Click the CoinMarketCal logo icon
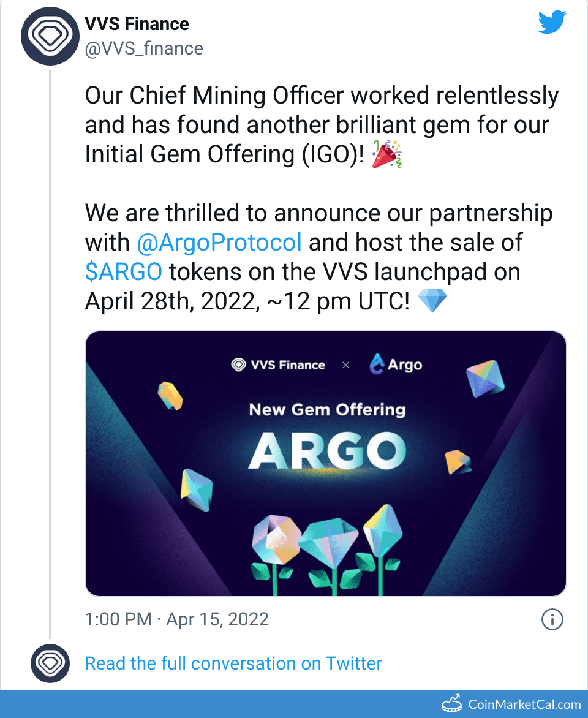Image resolution: width=588 pixels, height=718 pixels. [x=450, y=705]
